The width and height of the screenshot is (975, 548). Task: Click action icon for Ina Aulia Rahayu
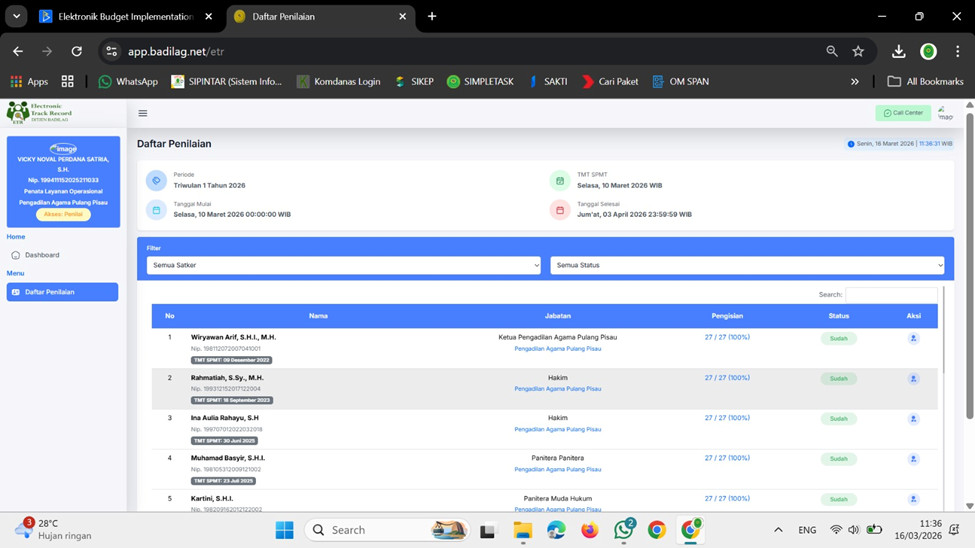(913, 419)
